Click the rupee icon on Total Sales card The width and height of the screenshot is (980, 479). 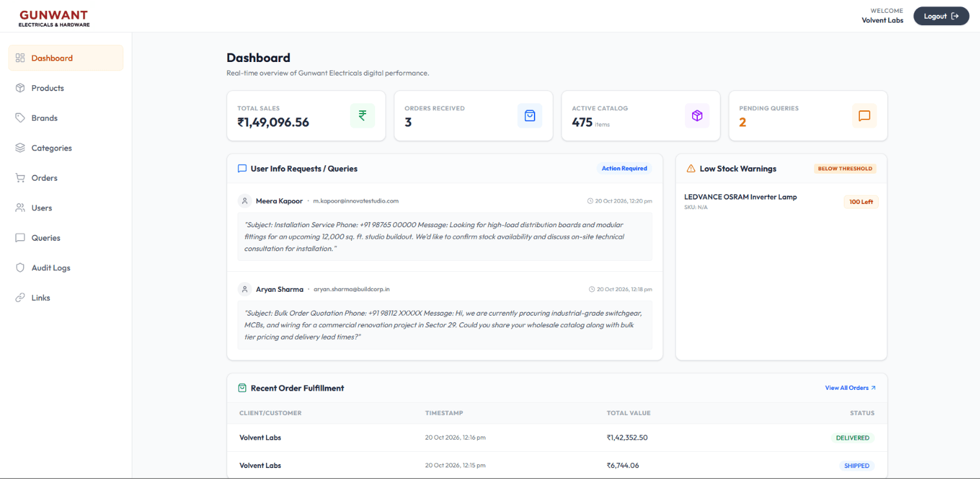click(x=362, y=116)
